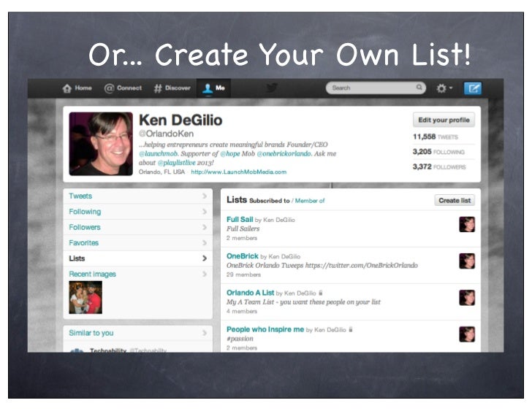Open the Orlando A List list

pos(251,293)
